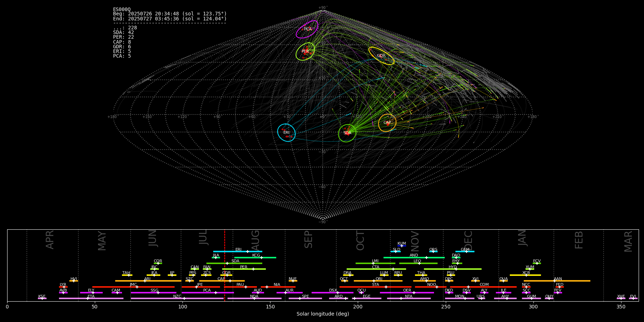644x322 pixels.
Task: Click the AUR shower bar in the timeline
Action: pos(289,293)
